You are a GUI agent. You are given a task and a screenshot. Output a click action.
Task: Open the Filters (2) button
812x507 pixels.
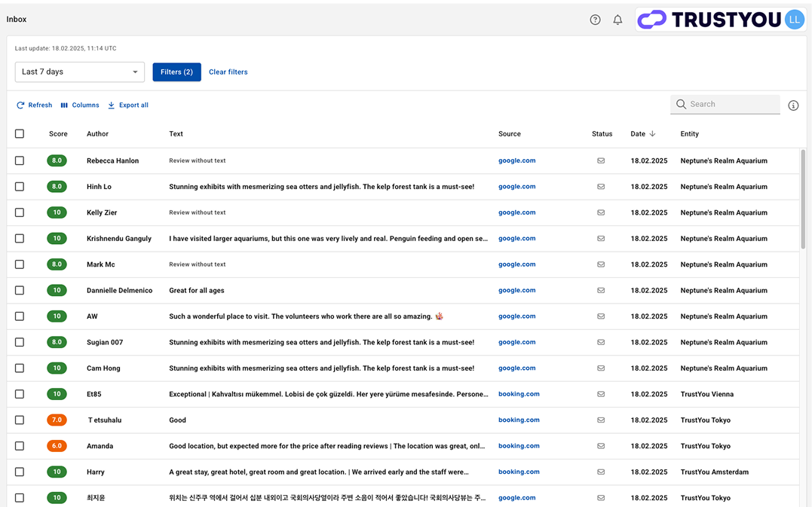pos(176,72)
